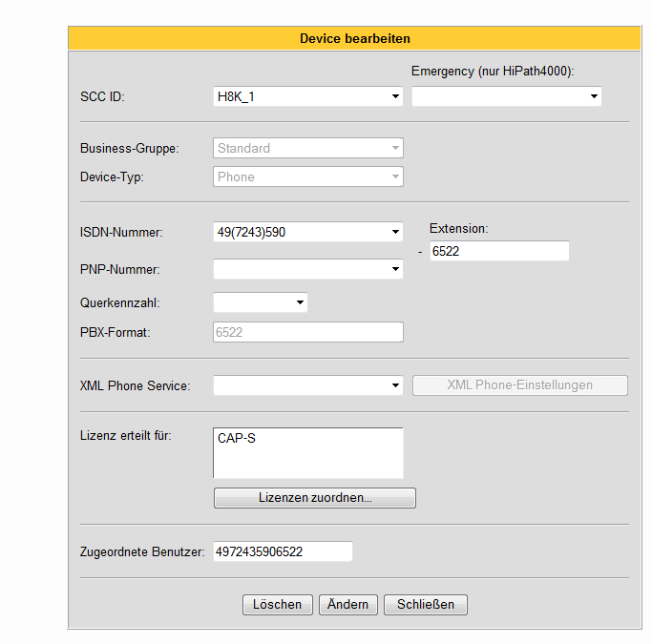652x644 pixels.
Task: Click the XML Phone Service label
Action: 136,385
